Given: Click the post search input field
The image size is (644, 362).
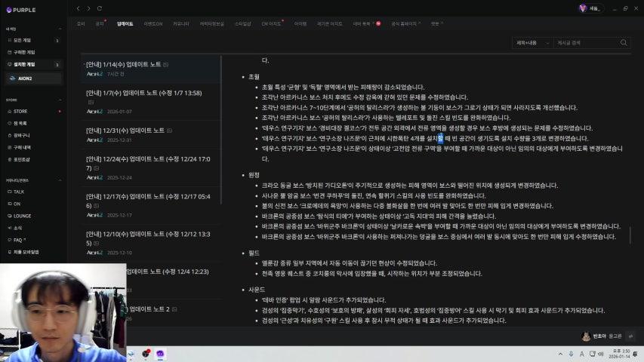Looking at the screenshot, I should click(587, 43).
